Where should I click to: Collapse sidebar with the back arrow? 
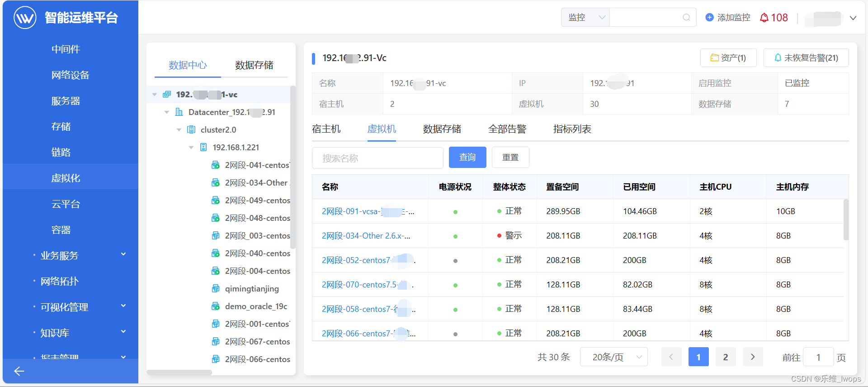click(19, 371)
